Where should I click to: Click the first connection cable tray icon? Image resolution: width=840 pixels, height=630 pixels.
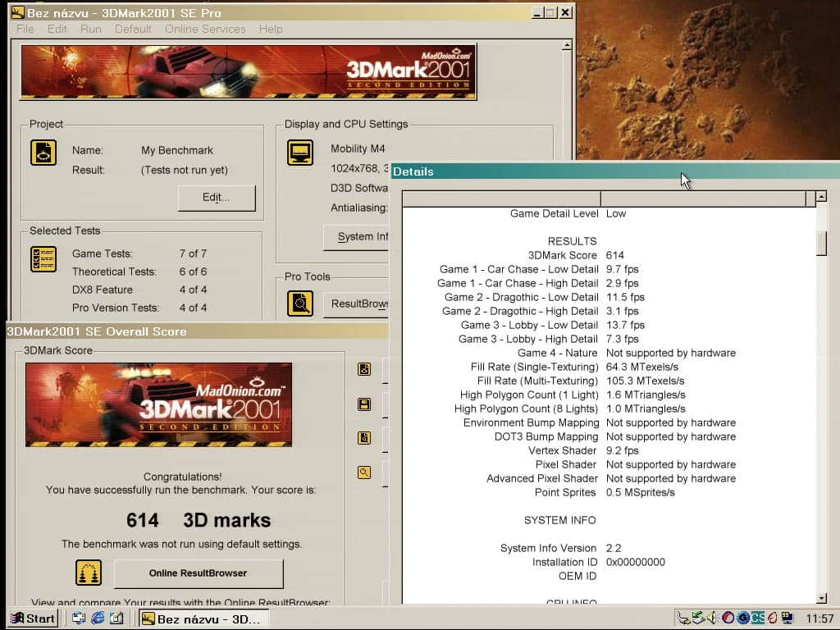coord(683,619)
